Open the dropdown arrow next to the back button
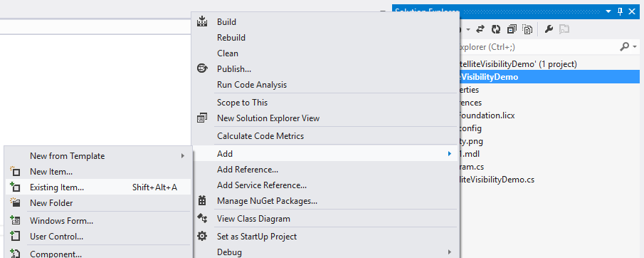Image resolution: width=644 pixels, height=258 pixels. 468,30
